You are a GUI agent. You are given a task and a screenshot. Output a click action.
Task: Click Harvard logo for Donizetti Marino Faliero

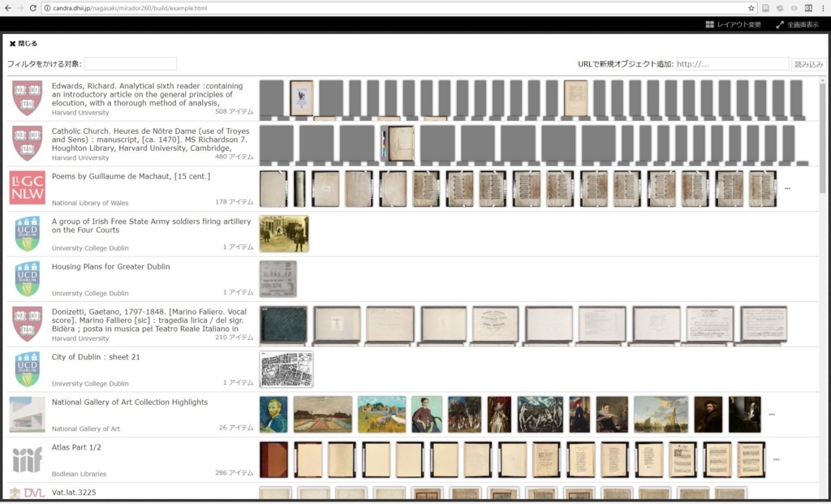[x=27, y=324]
